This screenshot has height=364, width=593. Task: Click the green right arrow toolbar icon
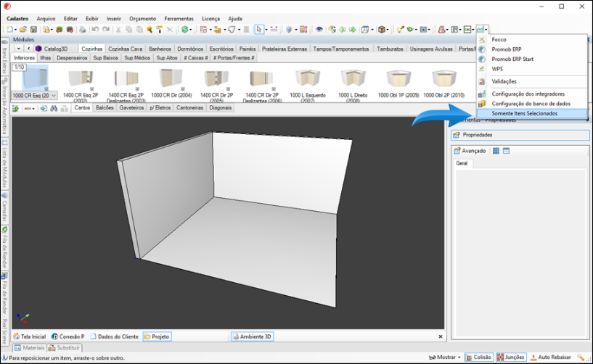(x=353, y=29)
